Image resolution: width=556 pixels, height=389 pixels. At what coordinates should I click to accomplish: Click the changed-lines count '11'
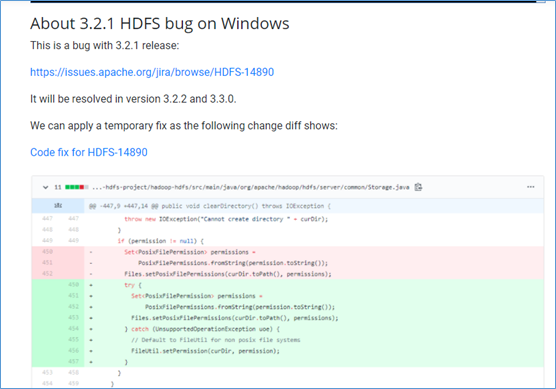point(58,187)
